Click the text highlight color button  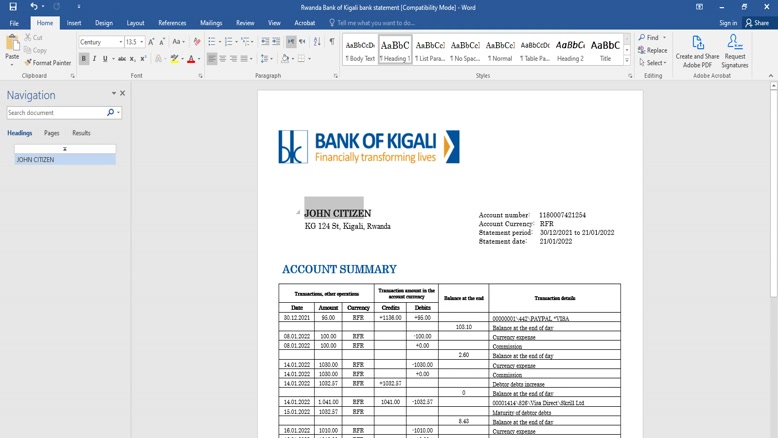174,59
